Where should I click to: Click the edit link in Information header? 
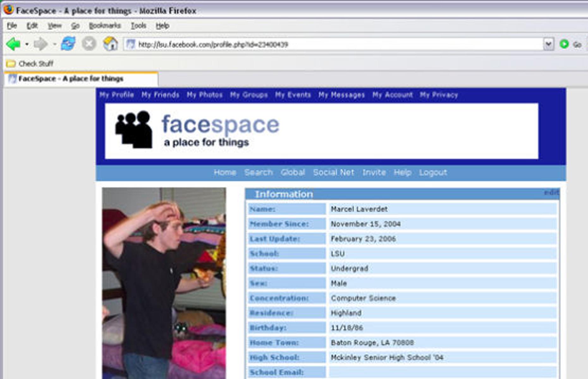coord(551,192)
